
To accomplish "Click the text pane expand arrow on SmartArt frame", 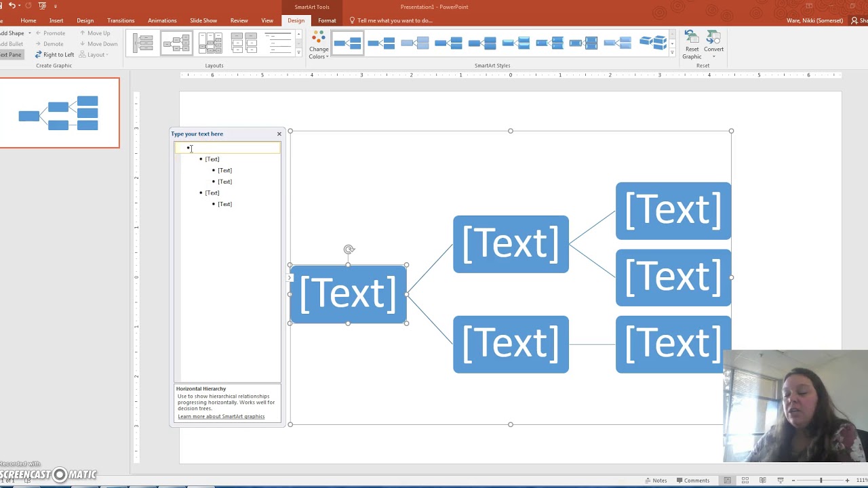I will tap(290, 278).
